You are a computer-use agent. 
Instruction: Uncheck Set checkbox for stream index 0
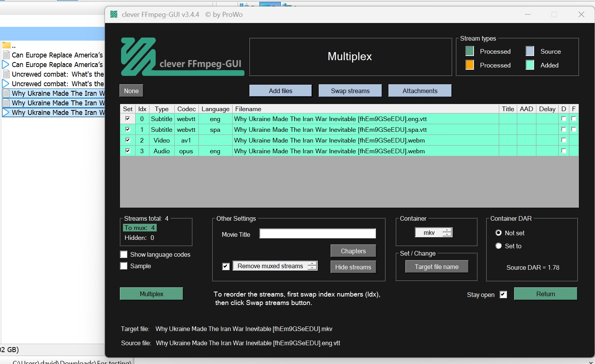coord(128,119)
